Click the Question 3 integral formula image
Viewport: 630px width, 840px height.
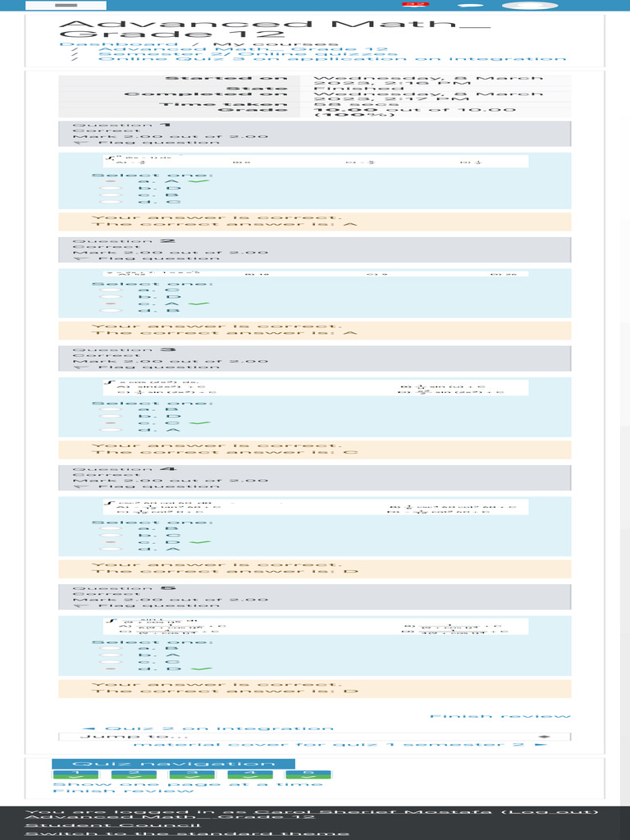pyautogui.click(x=316, y=387)
